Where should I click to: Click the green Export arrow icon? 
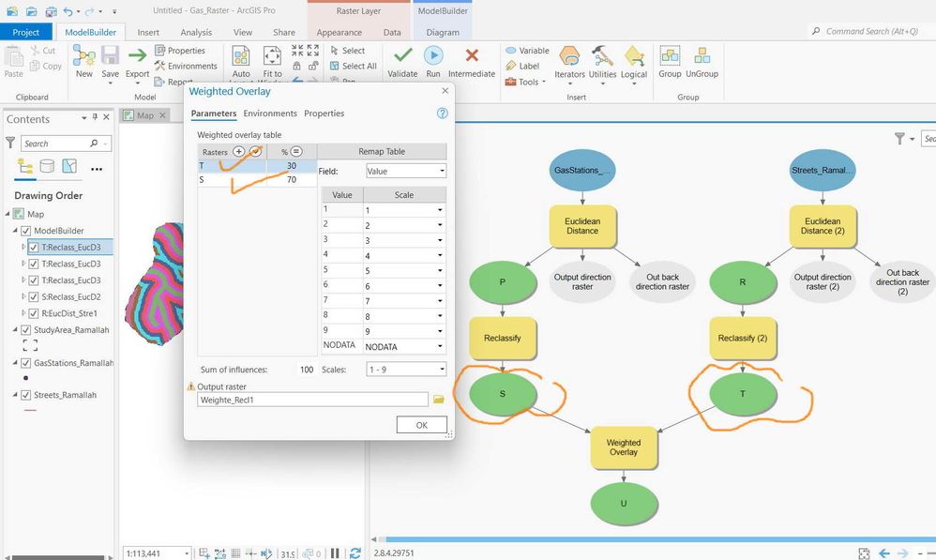[137, 56]
